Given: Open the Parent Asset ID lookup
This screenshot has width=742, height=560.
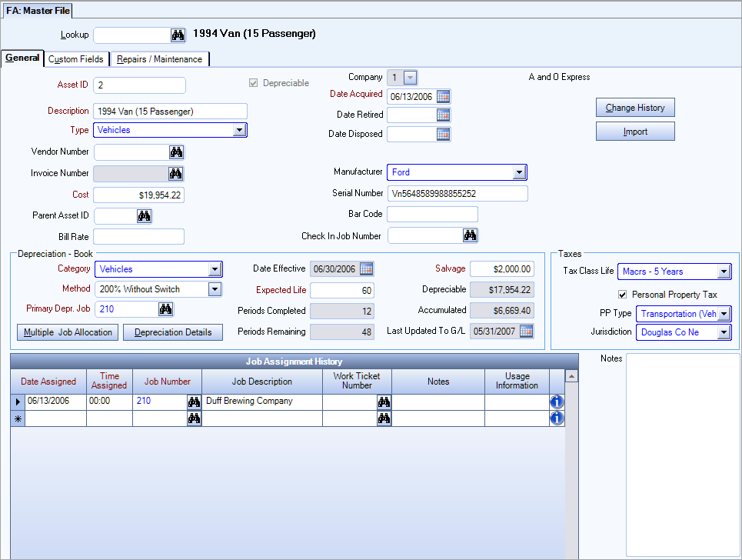Looking at the screenshot, I should [x=144, y=215].
